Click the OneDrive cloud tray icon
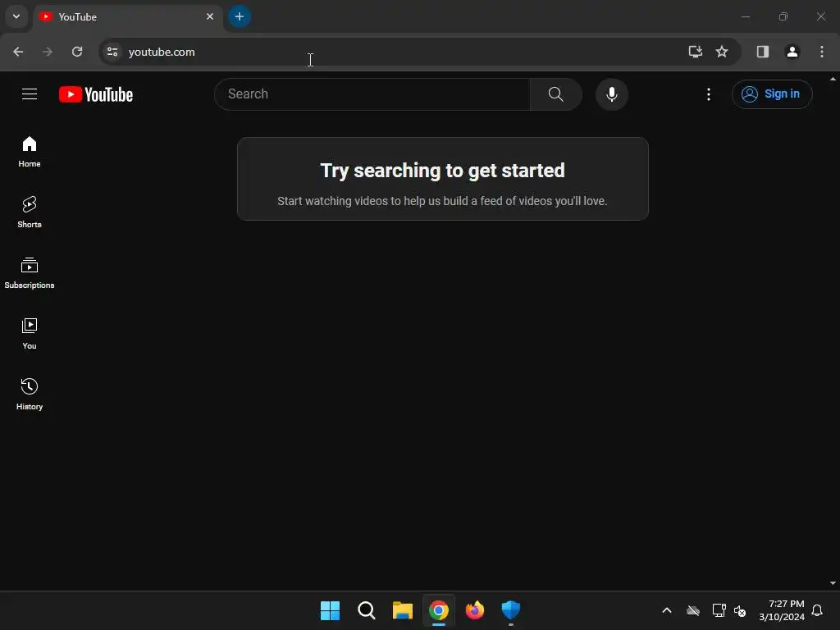Screen dimensions: 840x630 [693, 610]
